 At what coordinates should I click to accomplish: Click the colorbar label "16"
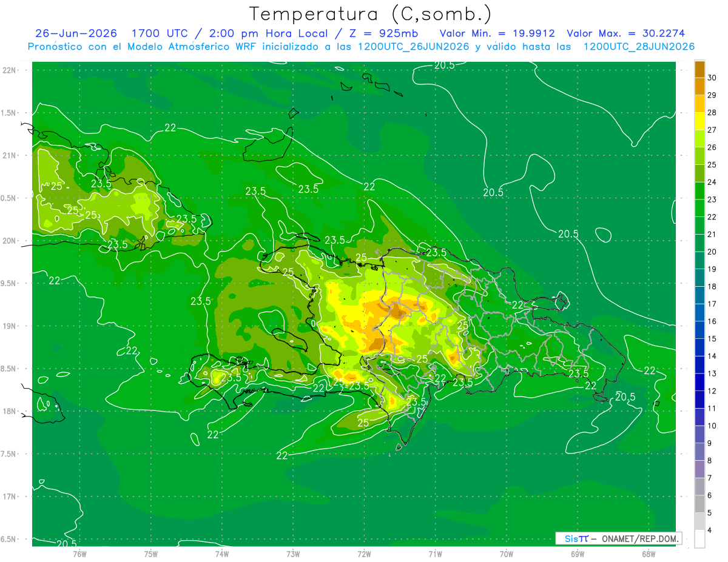713,321
